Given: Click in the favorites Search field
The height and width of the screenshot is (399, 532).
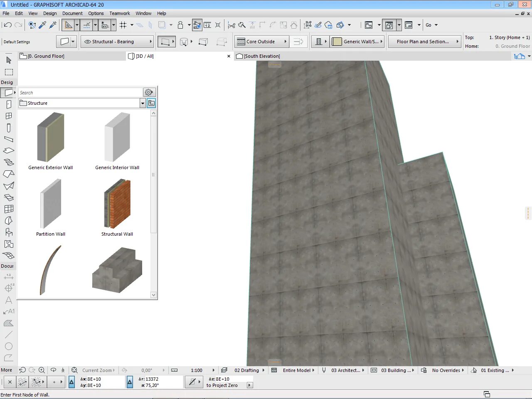Looking at the screenshot, I should [x=81, y=92].
